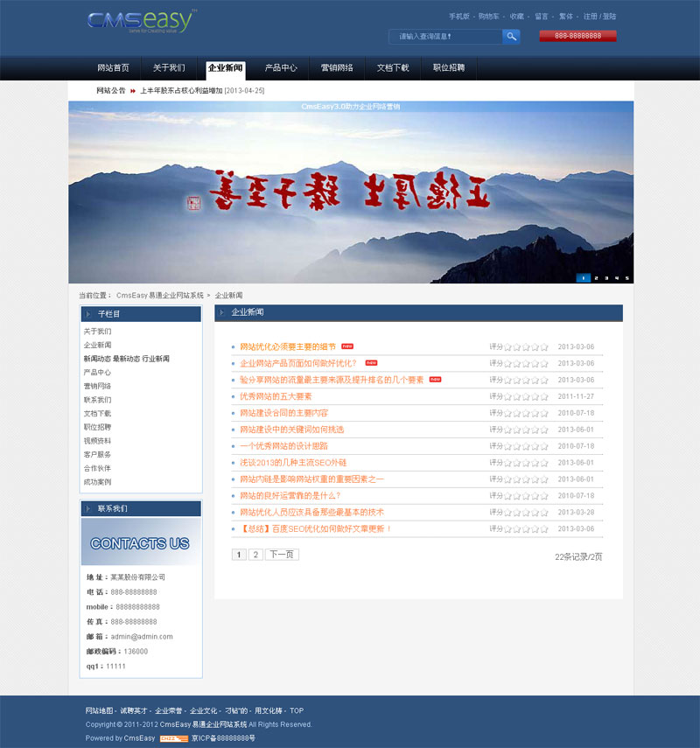Select 视频资料 in the sidebar subcolumn list
The width and height of the screenshot is (700, 748).
click(97, 441)
